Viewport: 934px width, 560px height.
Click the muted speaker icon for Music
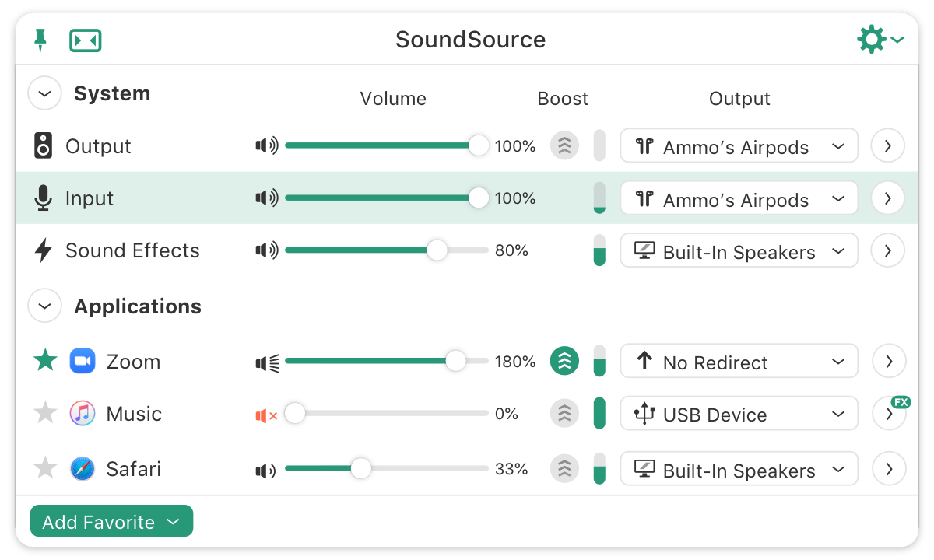(266, 415)
